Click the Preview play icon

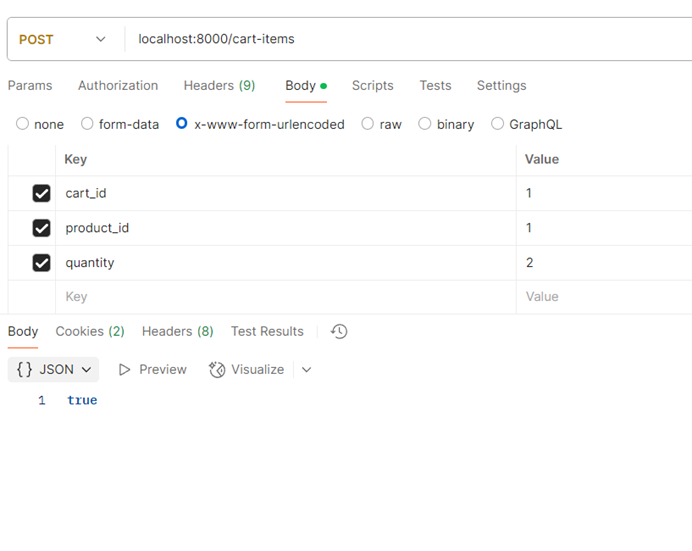coord(125,370)
